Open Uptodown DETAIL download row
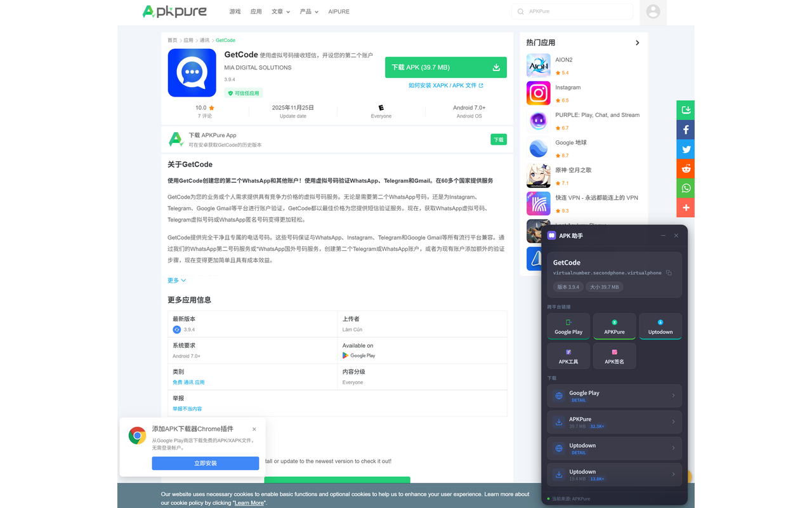The height and width of the screenshot is (508, 812). pyautogui.click(x=615, y=448)
